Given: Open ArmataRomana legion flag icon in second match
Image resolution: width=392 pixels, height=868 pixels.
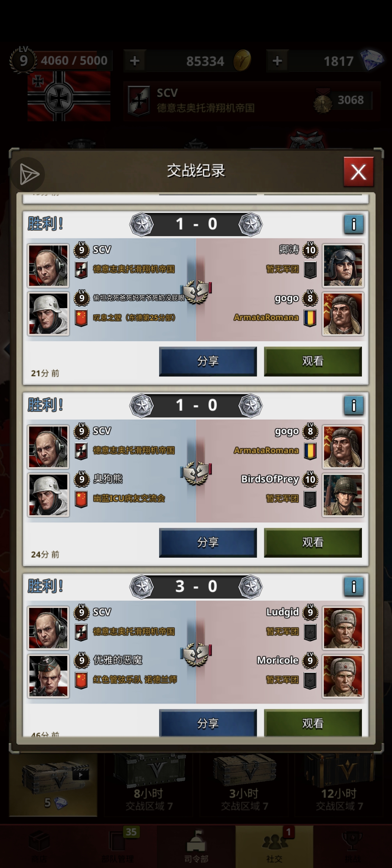Looking at the screenshot, I should (310, 451).
